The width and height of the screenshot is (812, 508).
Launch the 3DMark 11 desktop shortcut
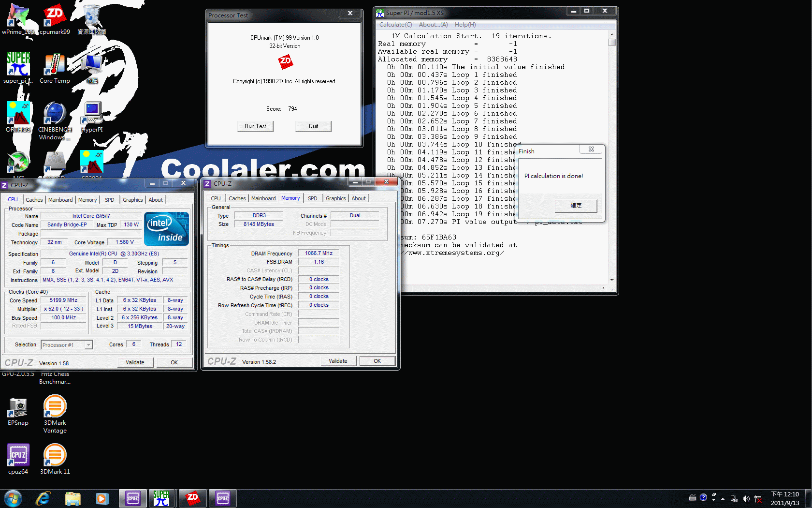[55, 459]
